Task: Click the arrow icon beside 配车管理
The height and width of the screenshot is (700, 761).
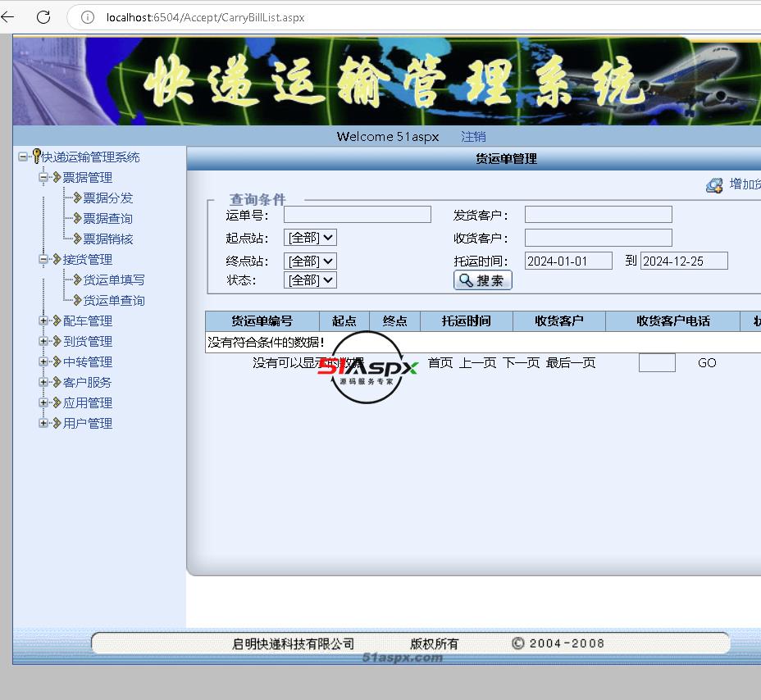Action: pyautogui.click(x=57, y=320)
